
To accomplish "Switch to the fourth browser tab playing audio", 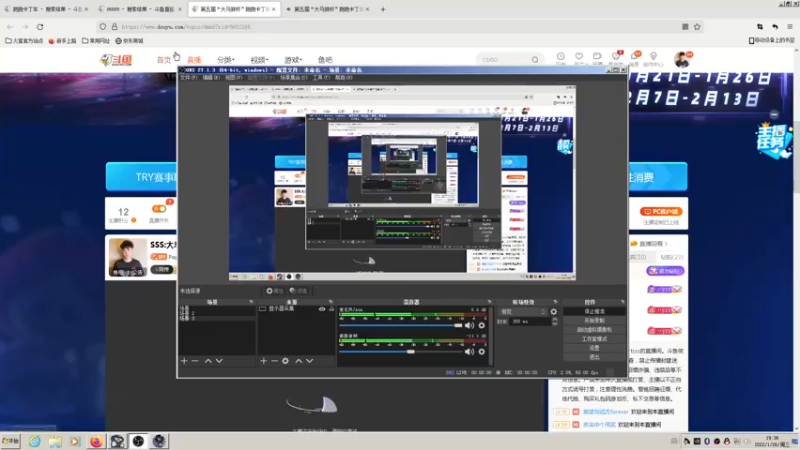I will (x=330, y=9).
